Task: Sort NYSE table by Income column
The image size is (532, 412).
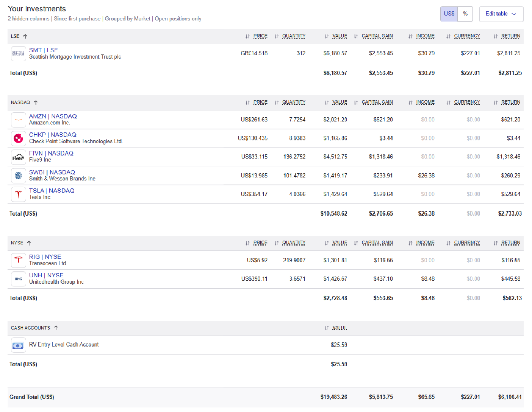Action: [x=421, y=243]
